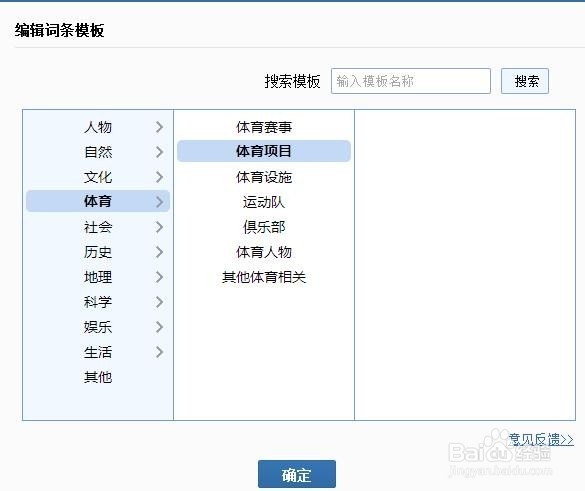The width and height of the screenshot is (585, 491).
Task: Choose the 体育人物 subcategory
Action: [x=264, y=252]
